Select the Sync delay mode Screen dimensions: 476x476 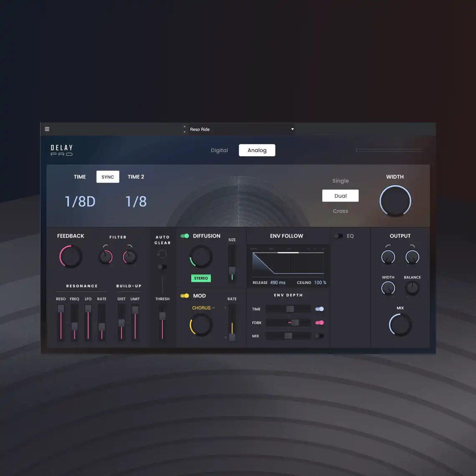click(107, 177)
